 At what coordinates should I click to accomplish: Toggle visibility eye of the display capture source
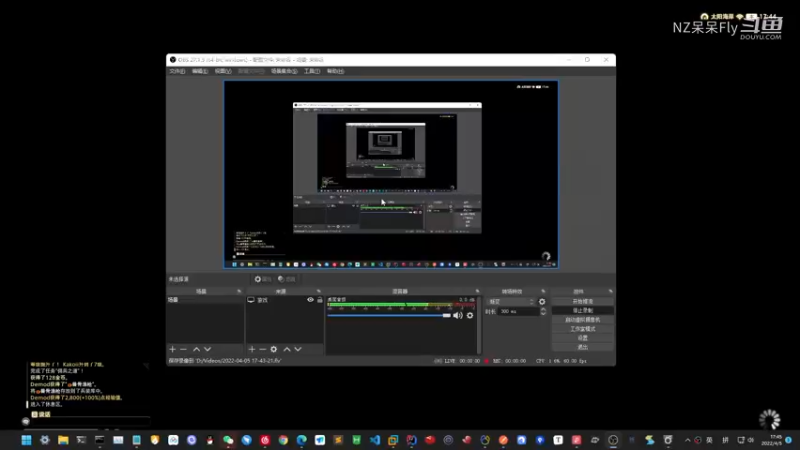click(310, 300)
